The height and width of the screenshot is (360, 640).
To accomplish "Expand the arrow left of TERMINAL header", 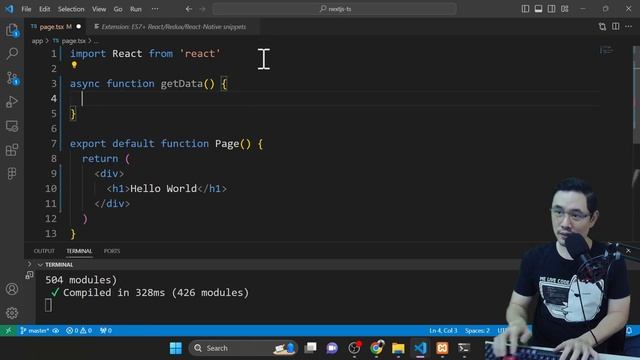I will click(x=29, y=264).
